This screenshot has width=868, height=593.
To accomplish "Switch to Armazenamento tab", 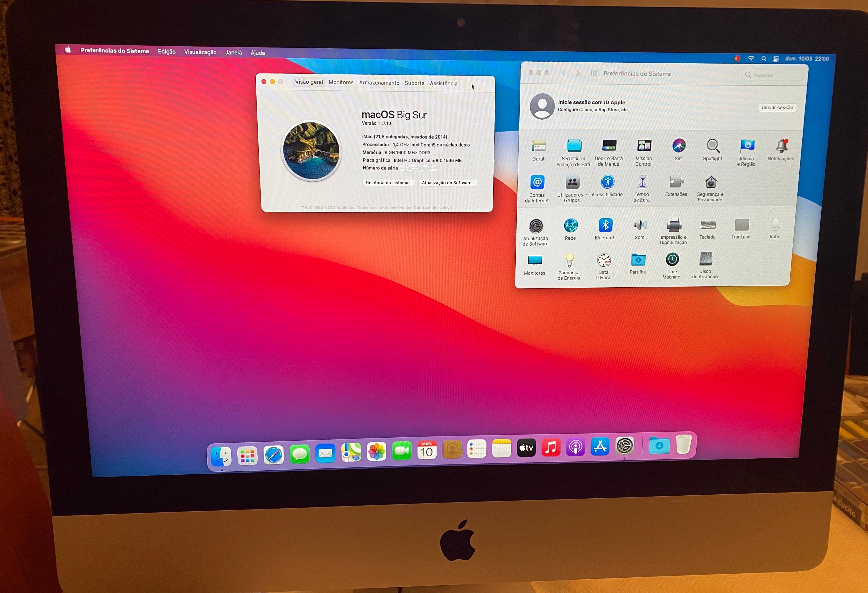I will [379, 82].
